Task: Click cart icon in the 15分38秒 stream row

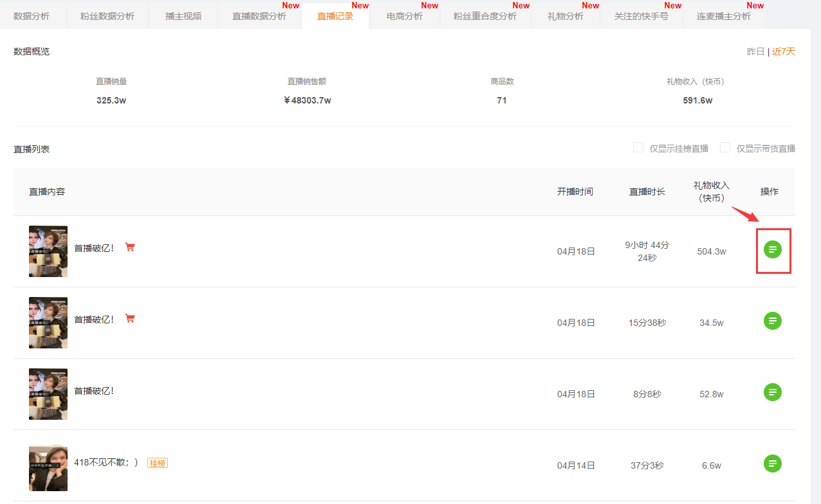Action: click(x=130, y=318)
